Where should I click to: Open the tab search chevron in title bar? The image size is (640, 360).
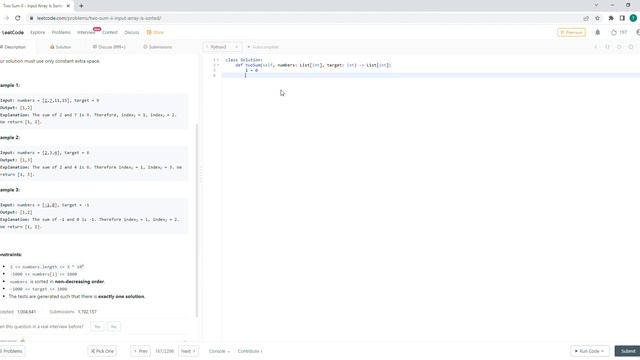click(x=596, y=5)
